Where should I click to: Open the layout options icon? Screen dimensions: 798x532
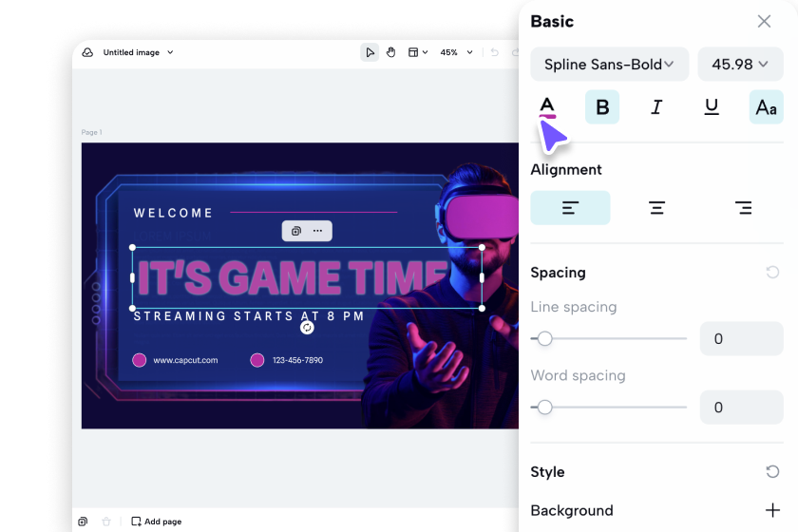tap(413, 52)
